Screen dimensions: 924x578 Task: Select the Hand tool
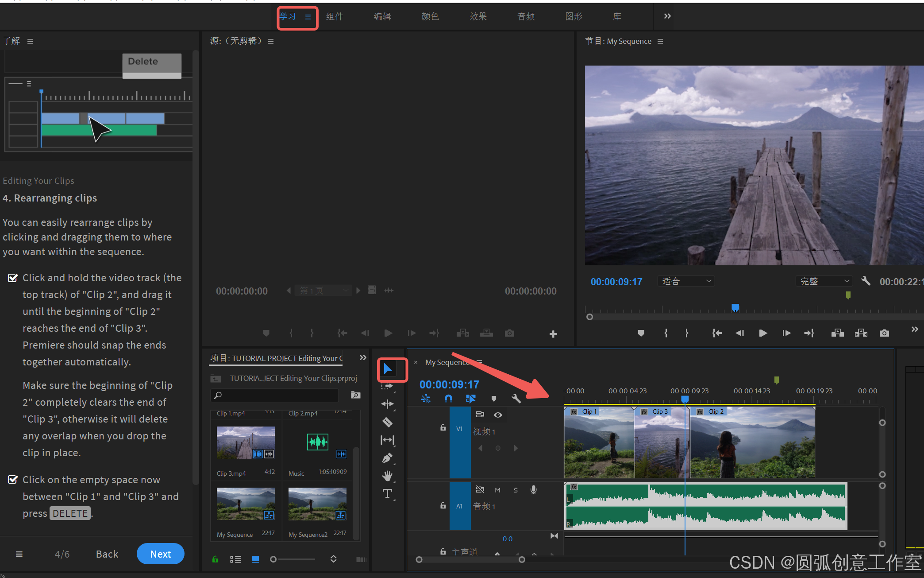click(387, 476)
